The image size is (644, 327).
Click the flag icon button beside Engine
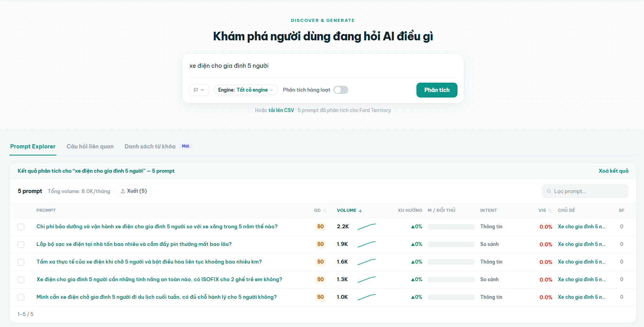click(x=199, y=90)
